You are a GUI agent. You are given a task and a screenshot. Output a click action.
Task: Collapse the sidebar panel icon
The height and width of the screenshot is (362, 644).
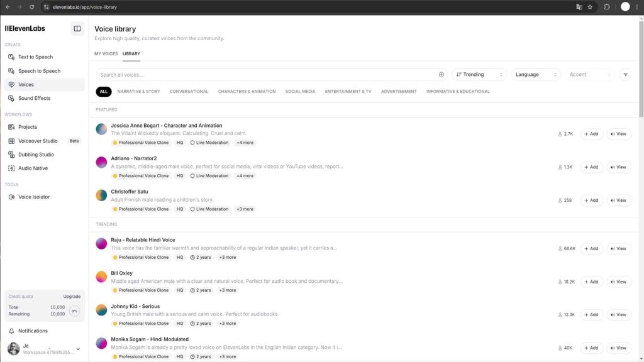pos(77,28)
